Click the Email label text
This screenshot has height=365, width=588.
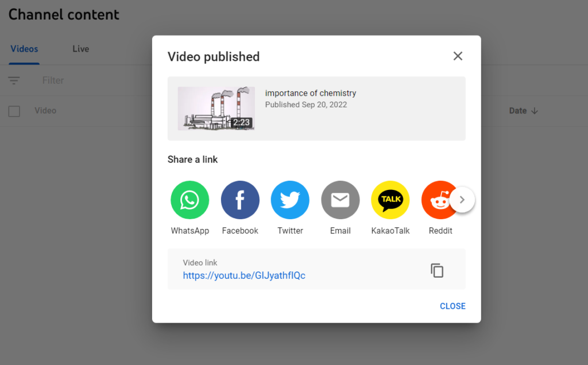click(341, 231)
